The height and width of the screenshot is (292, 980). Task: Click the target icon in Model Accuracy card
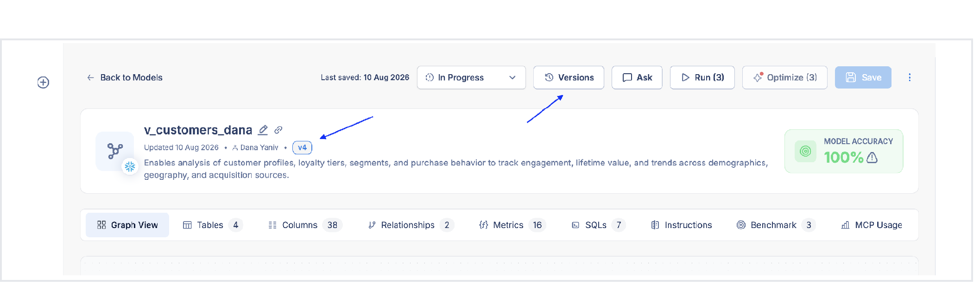(x=805, y=151)
